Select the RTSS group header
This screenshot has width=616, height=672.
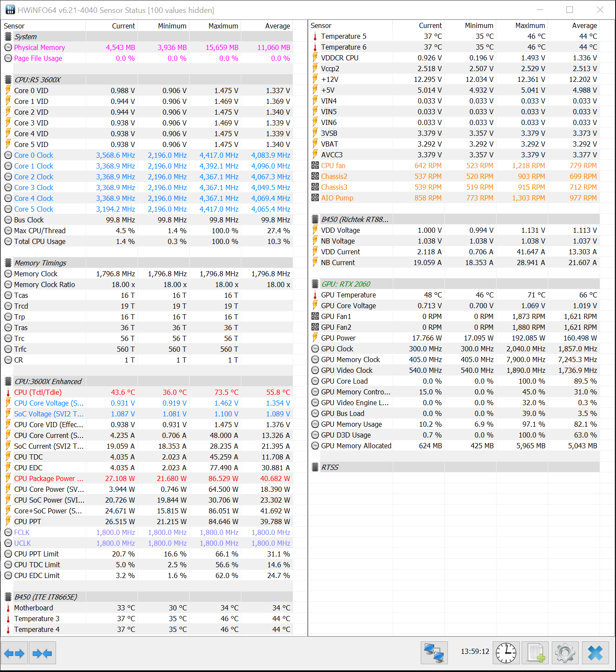click(x=454, y=467)
